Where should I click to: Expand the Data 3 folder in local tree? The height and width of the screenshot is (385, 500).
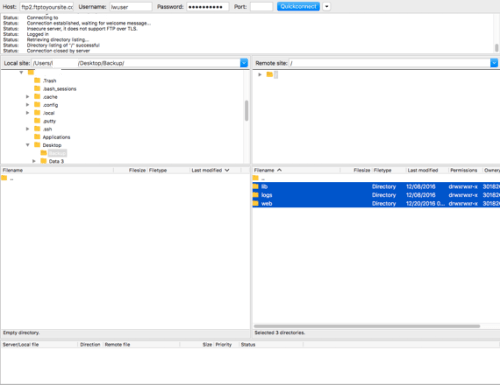[34, 161]
